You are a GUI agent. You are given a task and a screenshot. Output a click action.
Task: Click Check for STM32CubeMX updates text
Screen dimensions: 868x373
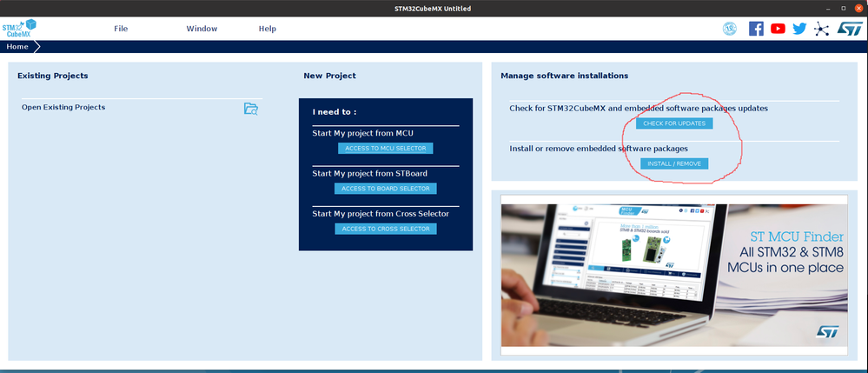[x=639, y=109]
